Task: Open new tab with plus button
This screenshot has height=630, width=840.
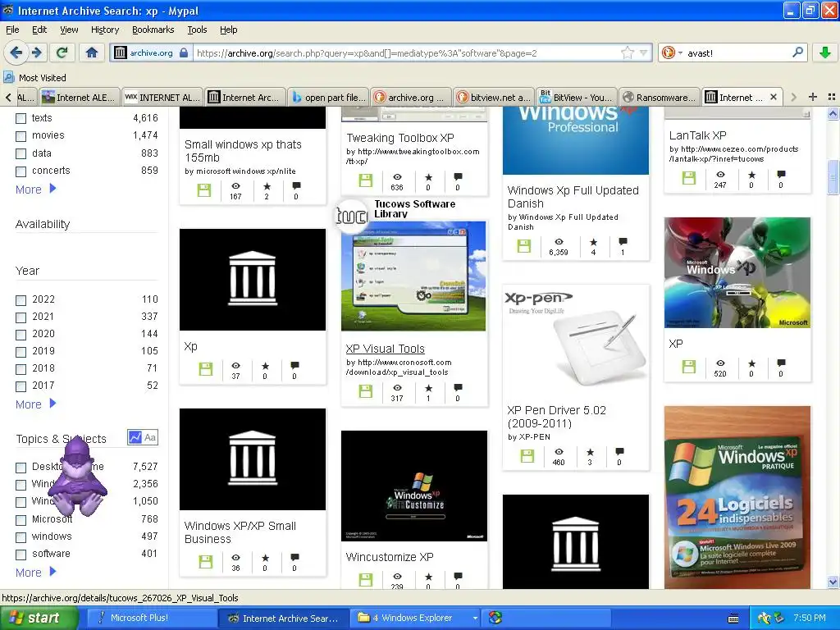Action: click(813, 97)
